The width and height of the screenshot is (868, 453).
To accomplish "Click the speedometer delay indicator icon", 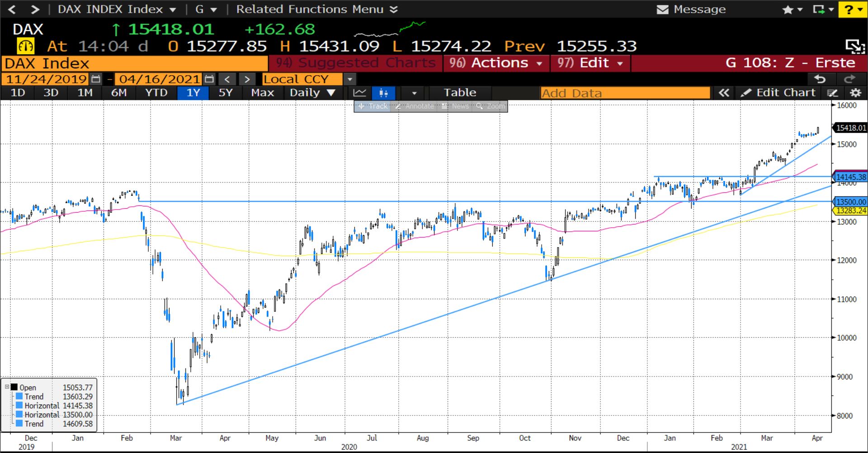I will click(25, 46).
